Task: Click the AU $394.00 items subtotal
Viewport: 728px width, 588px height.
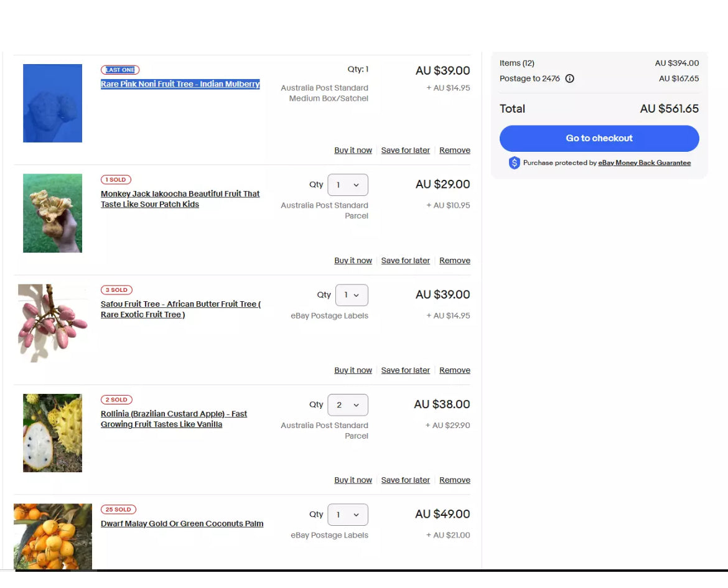Action: point(677,63)
